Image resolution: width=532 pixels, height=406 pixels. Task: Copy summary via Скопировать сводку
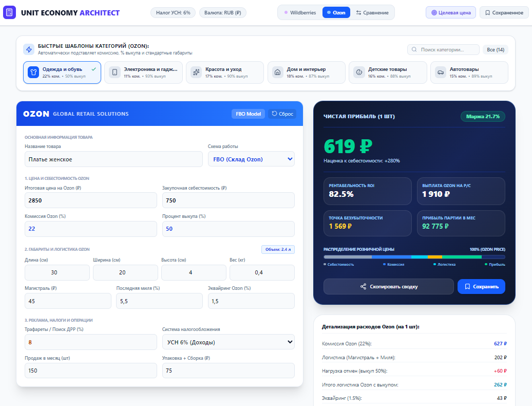(389, 286)
